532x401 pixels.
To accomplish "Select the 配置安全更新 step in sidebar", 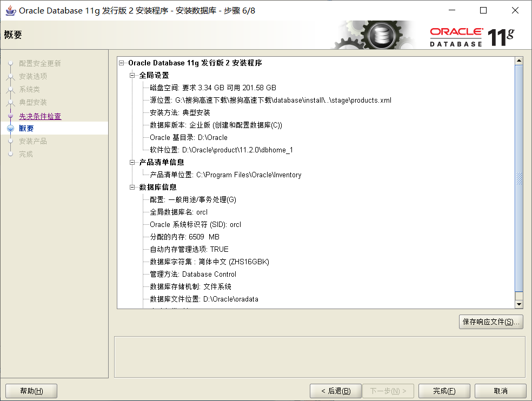I will pyautogui.click(x=39, y=63).
